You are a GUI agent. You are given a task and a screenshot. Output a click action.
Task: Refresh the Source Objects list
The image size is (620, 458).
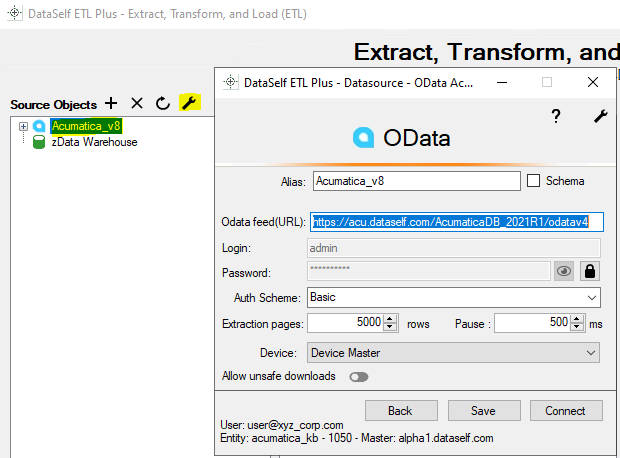(x=162, y=104)
